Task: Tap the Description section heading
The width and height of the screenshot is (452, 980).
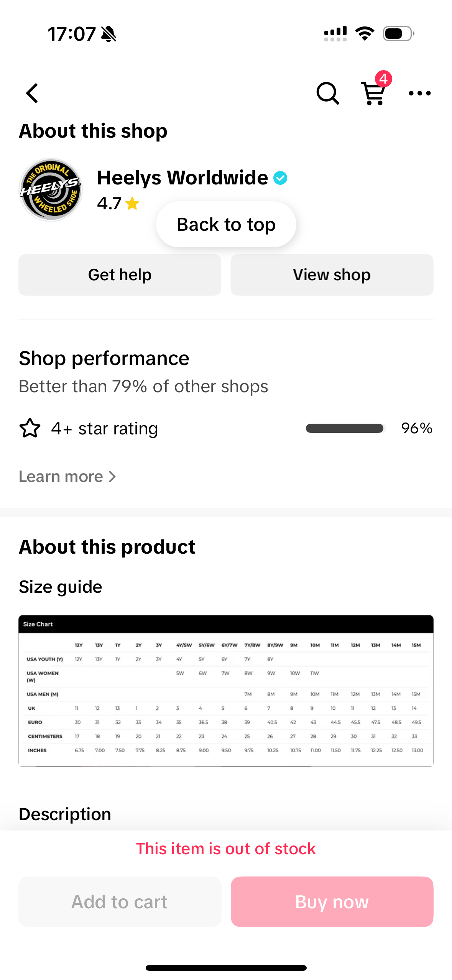Action: pyautogui.click(x=65, y=814)
